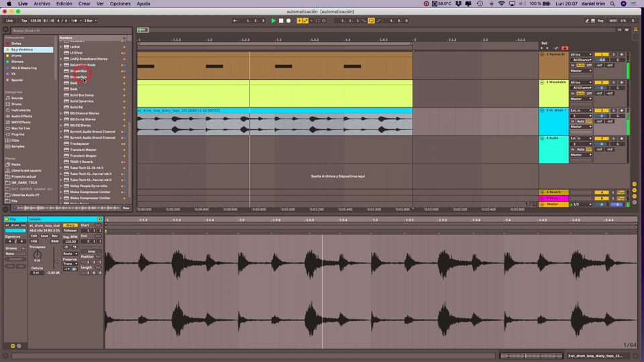Open the Opciones menu

(x=120, y=4)
